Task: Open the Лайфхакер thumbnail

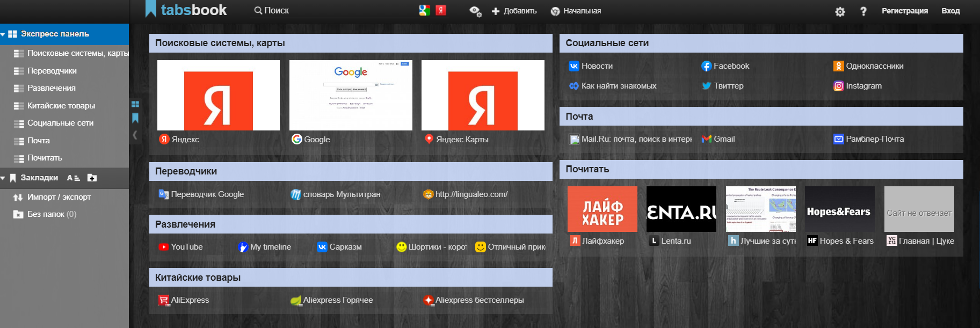Action: pos(602,209)
